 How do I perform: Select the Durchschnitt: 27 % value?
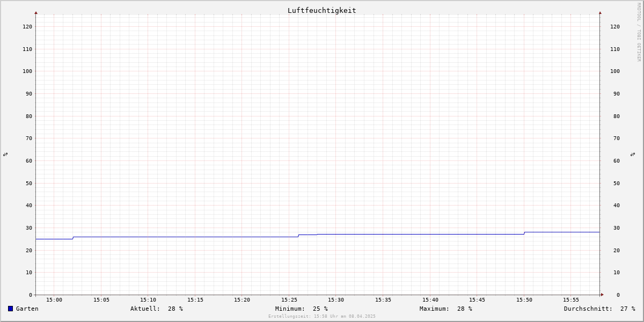[x=599, y=309]
